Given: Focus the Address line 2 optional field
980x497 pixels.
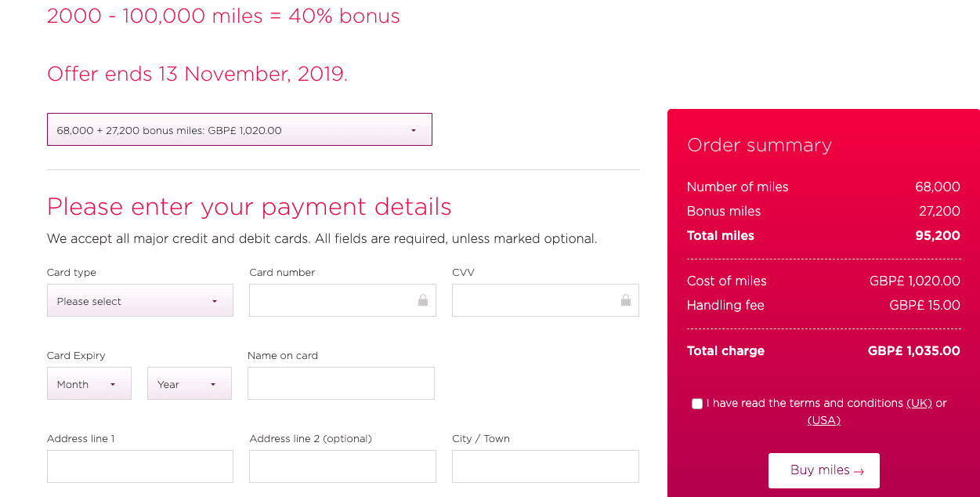Looking at the screenshot, I should [x=342, y=466].
